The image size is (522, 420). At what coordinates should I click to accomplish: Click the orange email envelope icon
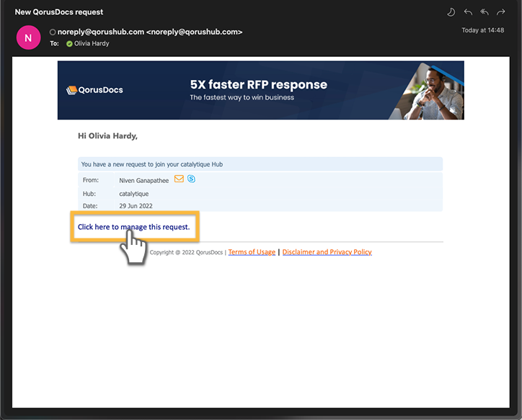(179, 179)
